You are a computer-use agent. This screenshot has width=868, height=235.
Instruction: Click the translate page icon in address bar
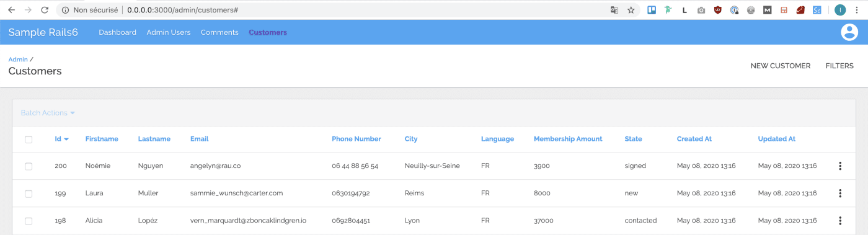pyautogui.click(x=614, y=10)
